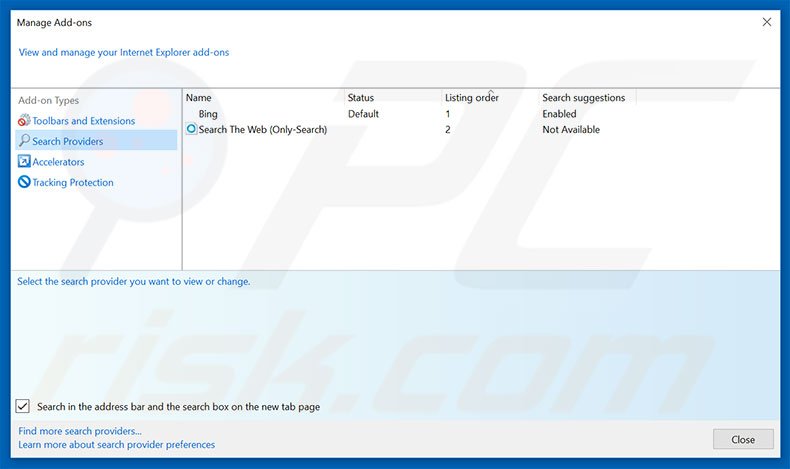The image size is (790, 469).
Task: Open Learn more about search provider preferences
Action: click(116, 445)
